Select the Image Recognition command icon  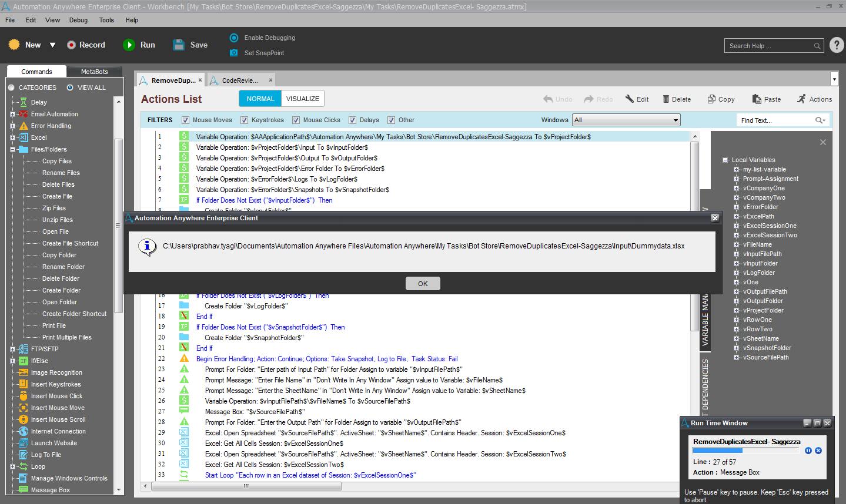[x=24, y=372]
